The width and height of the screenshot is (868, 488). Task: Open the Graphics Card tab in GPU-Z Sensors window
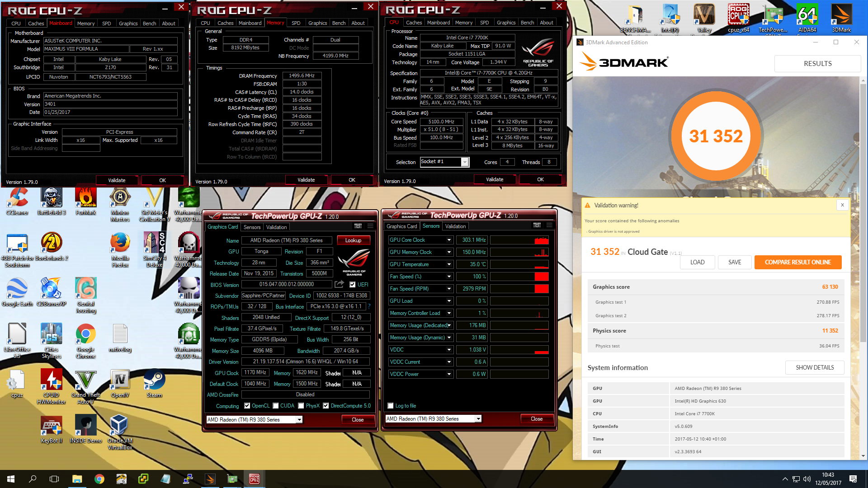(x=401, y=226)
